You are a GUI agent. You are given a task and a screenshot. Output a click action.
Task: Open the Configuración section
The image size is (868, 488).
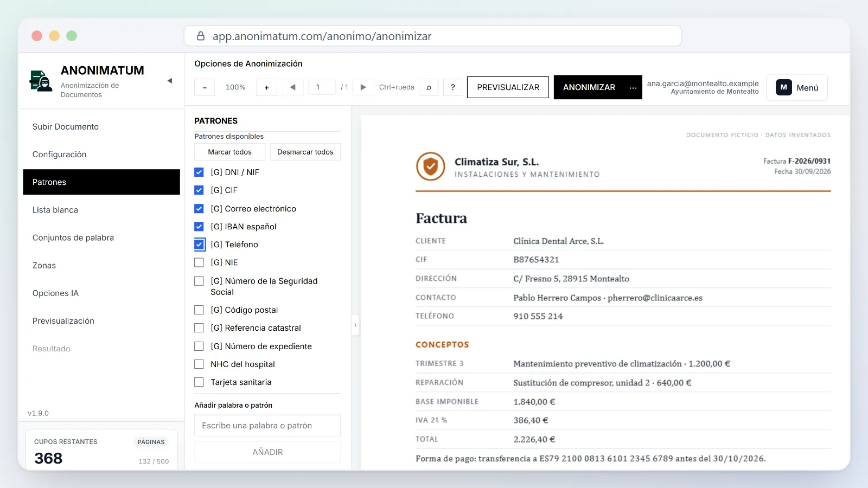pyautogui.click(x=101, y=155)
